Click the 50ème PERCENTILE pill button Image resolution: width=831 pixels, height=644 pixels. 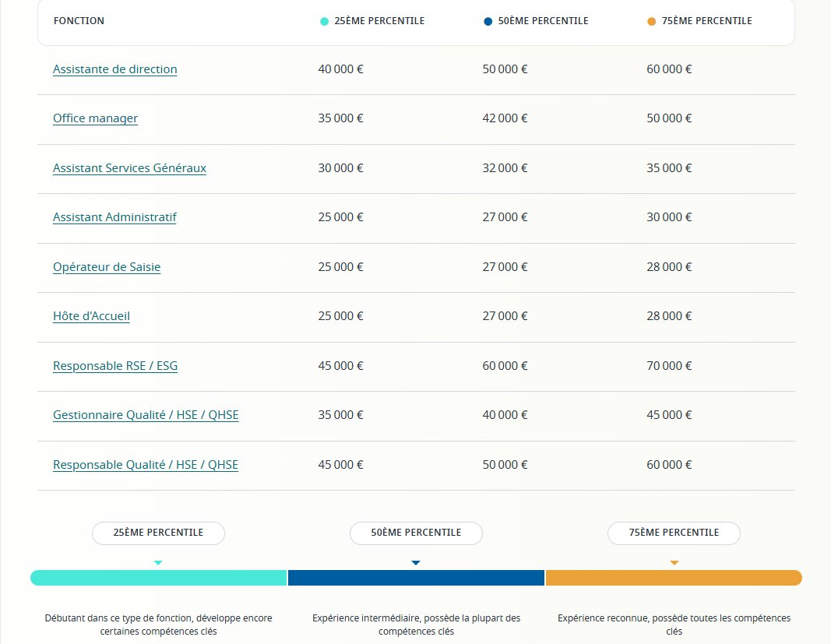(416, 533)
